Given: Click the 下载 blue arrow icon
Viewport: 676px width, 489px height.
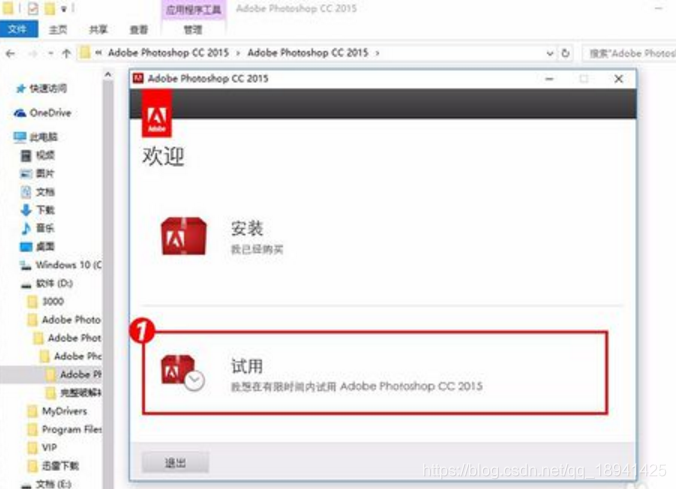Looking at the screenshot, I should tap(26, 210).
